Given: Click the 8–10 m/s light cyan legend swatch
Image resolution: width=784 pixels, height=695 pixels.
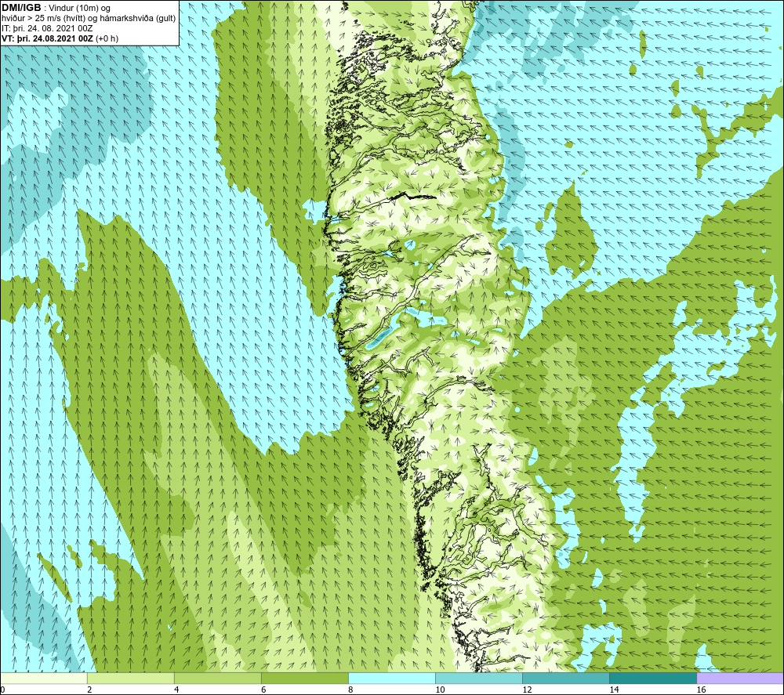Looking at the screenshot, I should pos(391,678).
